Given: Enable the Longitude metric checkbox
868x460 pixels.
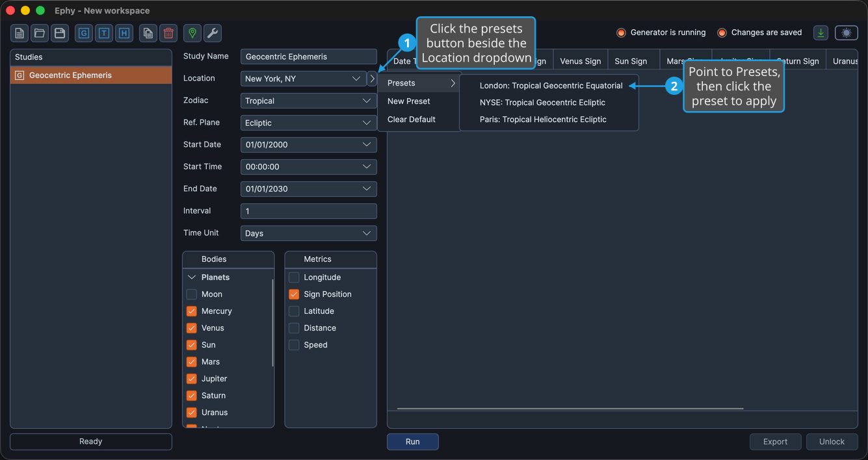Looking at the screenshot, I should [x=294, y=277].
